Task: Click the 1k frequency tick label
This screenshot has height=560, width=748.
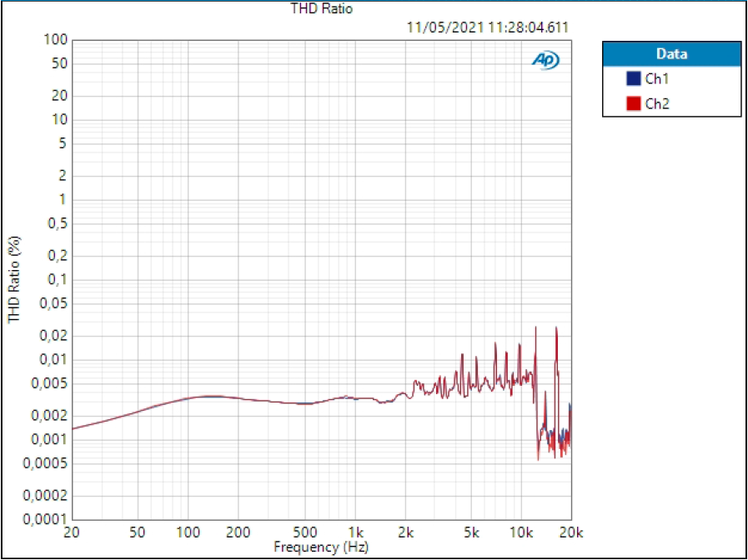Action: [x=355, y=531]
